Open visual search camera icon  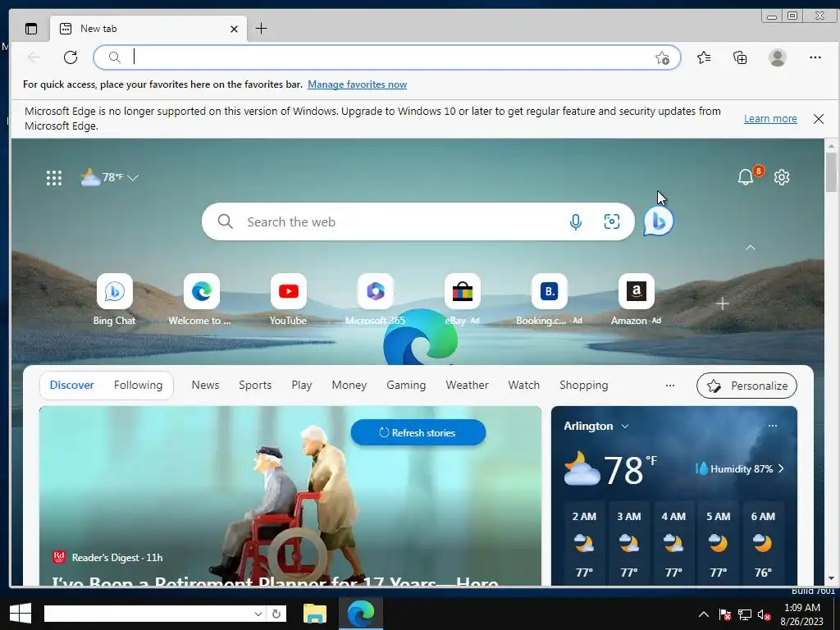611,221
